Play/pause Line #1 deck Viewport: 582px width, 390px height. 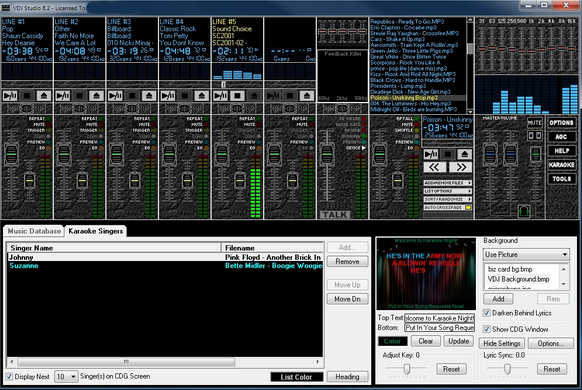coord(10,96)
